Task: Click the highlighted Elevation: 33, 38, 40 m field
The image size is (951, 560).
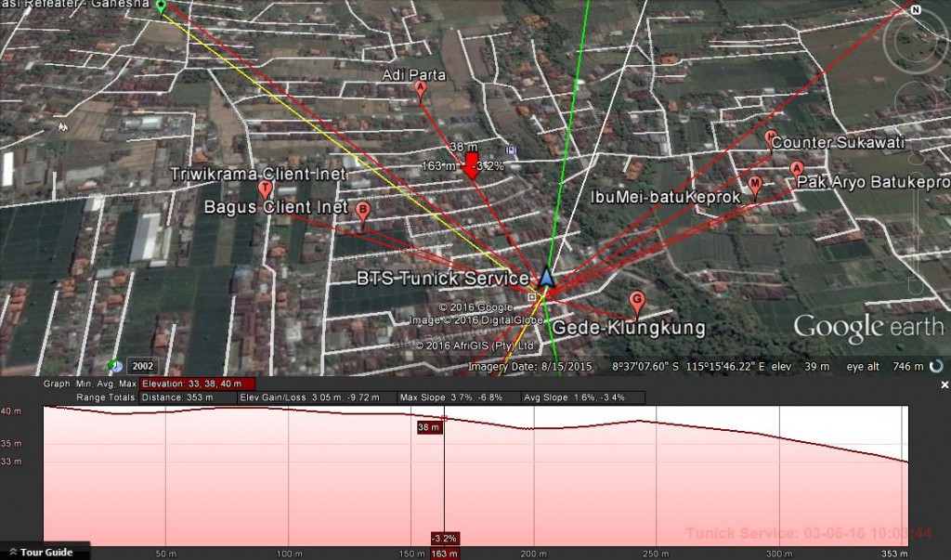Action: click(198, 384)
